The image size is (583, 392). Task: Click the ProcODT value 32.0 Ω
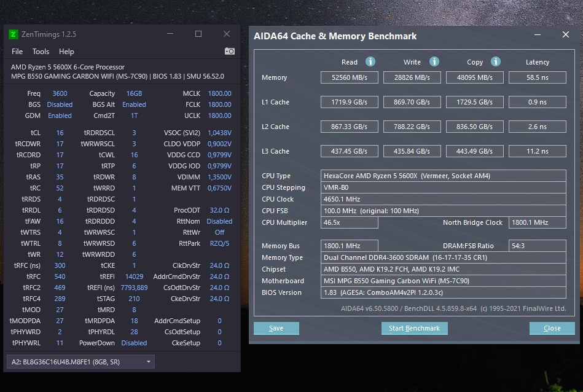coord(219,210)
